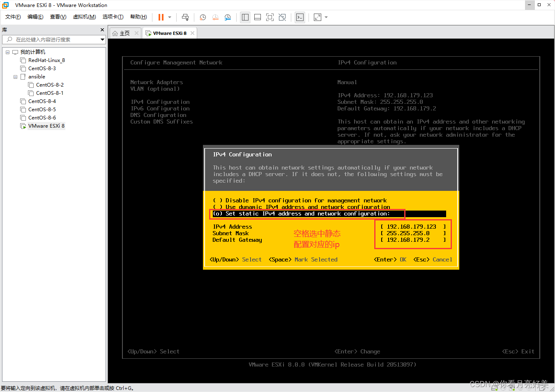The height and width of the screenshot is (392, 555).
Task: Click the ansible folder icon
Action: (x=23, y=77)
